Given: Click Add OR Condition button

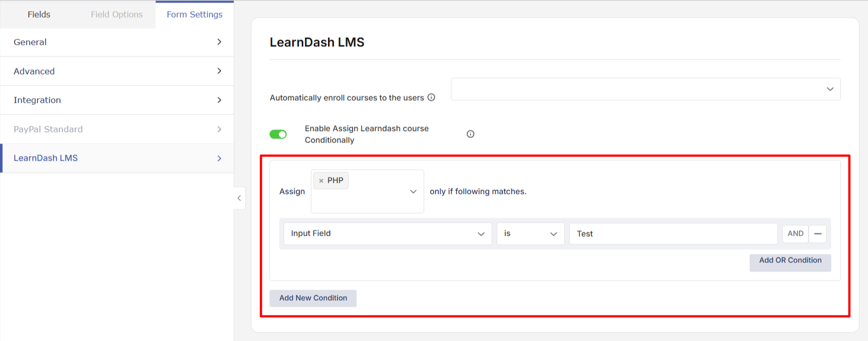Looking at the screenshot, I should pyautogui.click(x=790, y=262).
